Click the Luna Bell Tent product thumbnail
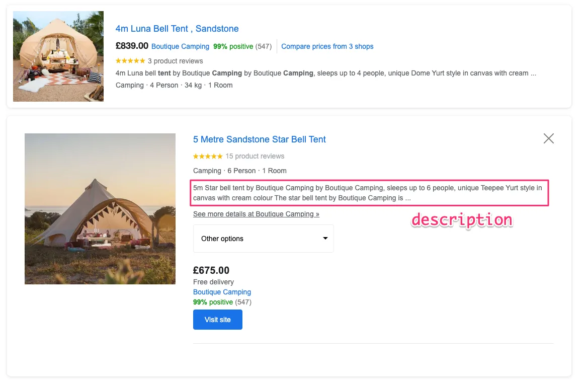 (58, 56)
